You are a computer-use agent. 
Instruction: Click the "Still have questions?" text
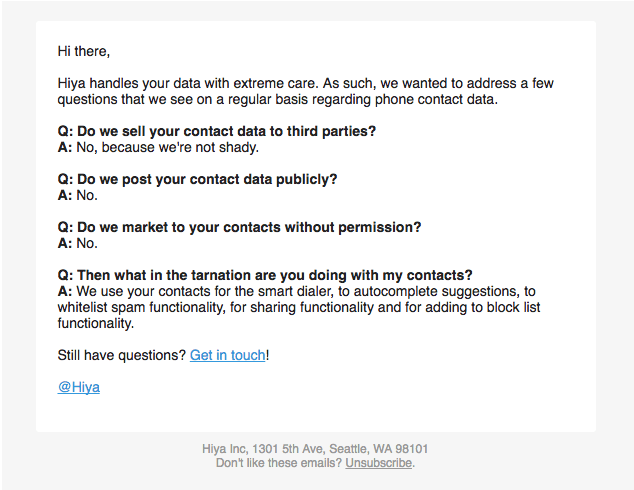(x=122, y=355)
